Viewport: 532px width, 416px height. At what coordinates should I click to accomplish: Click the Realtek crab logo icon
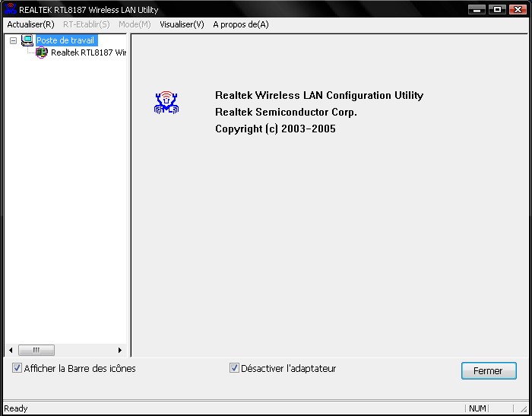click(x=166, y=102)
